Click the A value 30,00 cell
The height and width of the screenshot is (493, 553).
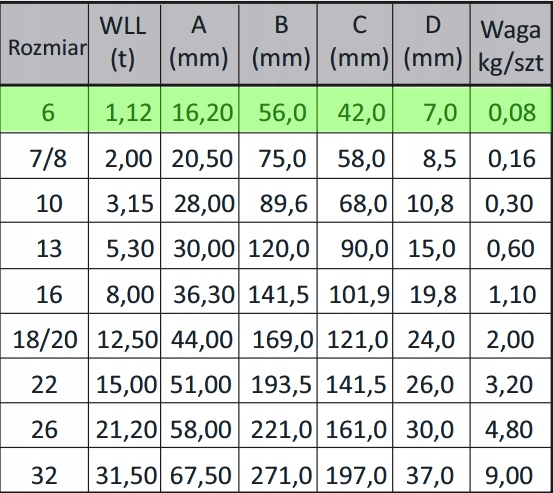[200, 246]
